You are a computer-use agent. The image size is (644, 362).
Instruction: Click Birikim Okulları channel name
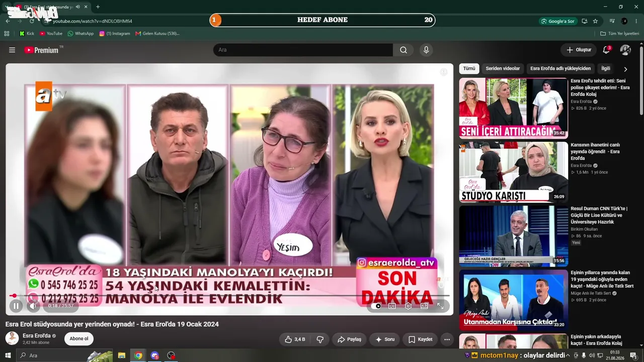[x=584, y=229]
